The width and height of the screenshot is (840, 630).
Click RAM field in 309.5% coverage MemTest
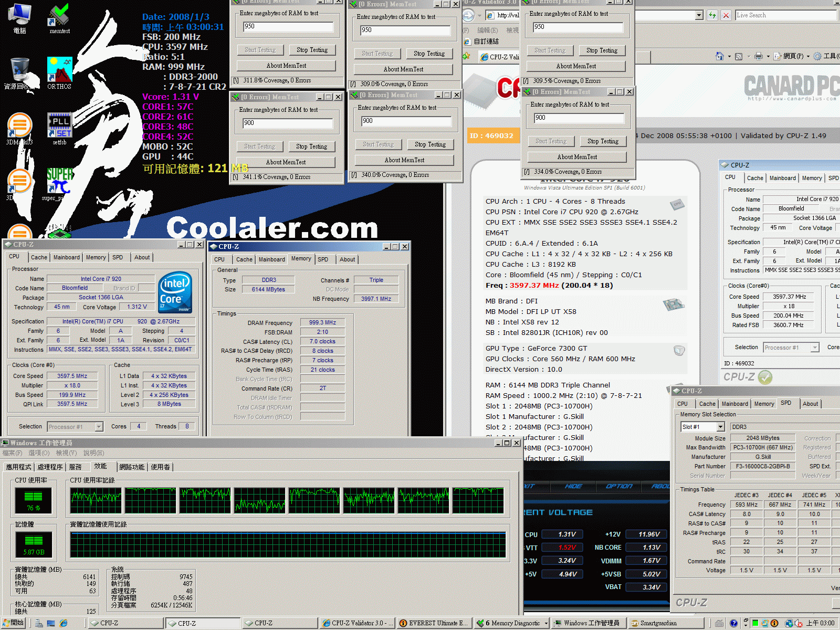coord(577,27)
